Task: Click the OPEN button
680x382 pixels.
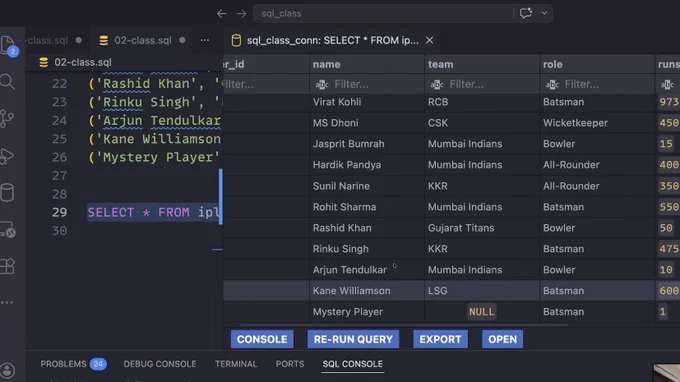Action: pos(502,339)
